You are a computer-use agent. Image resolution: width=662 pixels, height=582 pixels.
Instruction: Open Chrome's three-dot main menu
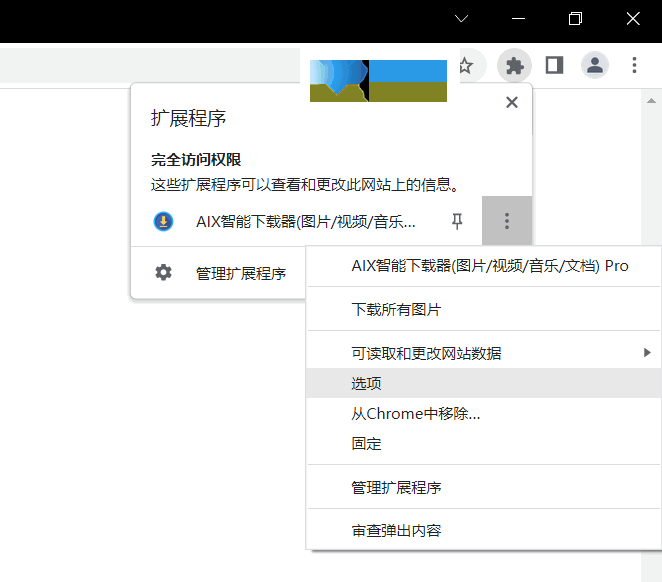pos(634,65)
